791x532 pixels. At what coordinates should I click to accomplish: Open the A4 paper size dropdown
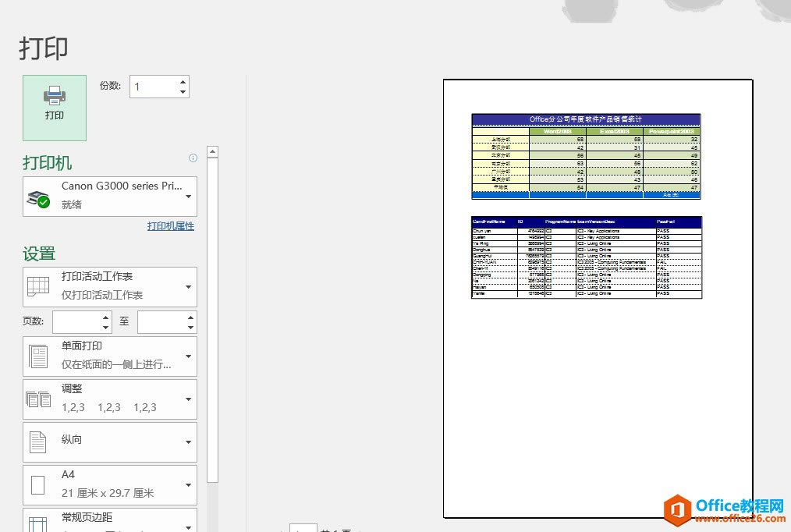(x=110, y=485)
